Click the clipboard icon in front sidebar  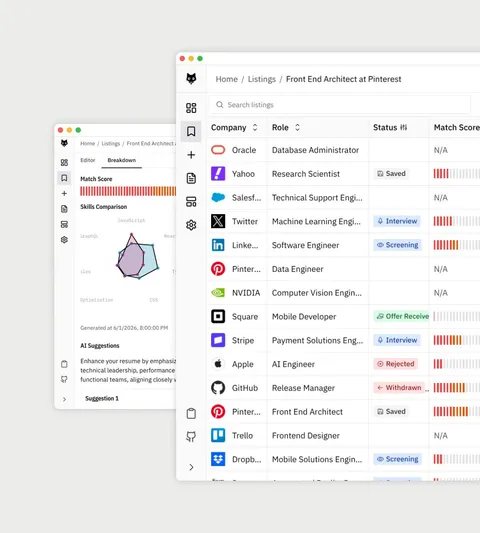191,413
